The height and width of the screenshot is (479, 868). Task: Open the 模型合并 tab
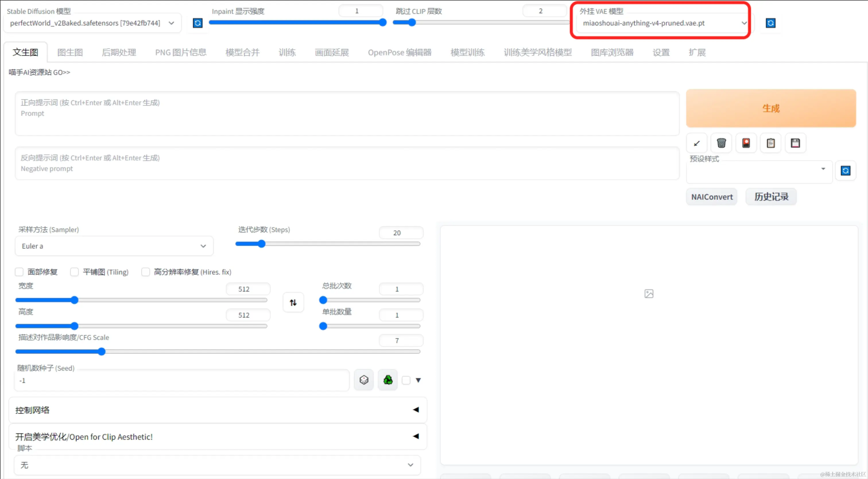pos(243,52)
